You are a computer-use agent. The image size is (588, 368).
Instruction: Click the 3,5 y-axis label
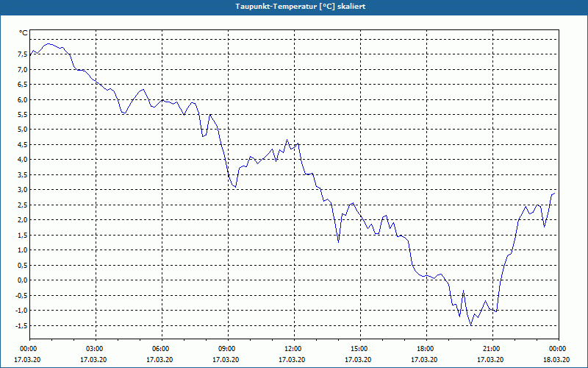[x=23, y=175]
